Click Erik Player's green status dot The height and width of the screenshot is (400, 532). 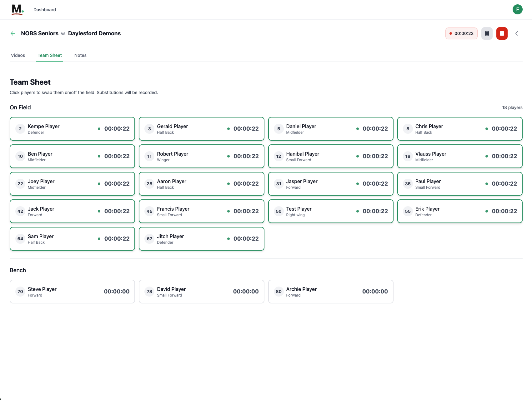(486, 211)
